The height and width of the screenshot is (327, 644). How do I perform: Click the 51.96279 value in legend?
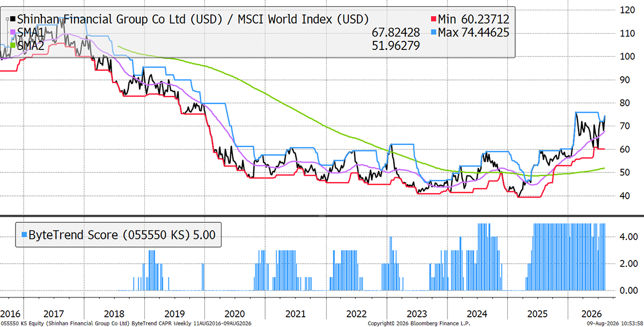pyautogui.click(x=396, y=46)
